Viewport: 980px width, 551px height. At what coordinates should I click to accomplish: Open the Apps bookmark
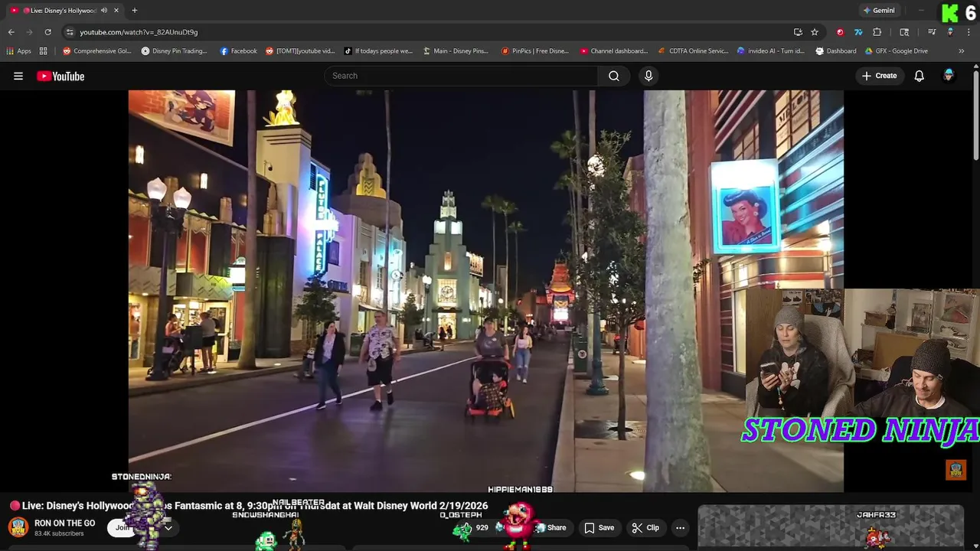point(19,51)
